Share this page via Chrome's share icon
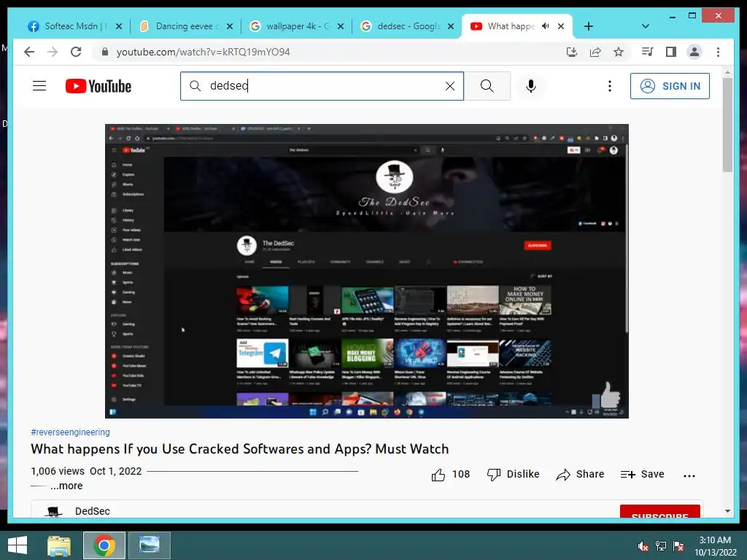The width and height of the screenshot is (747, 560). coord(595,52)
